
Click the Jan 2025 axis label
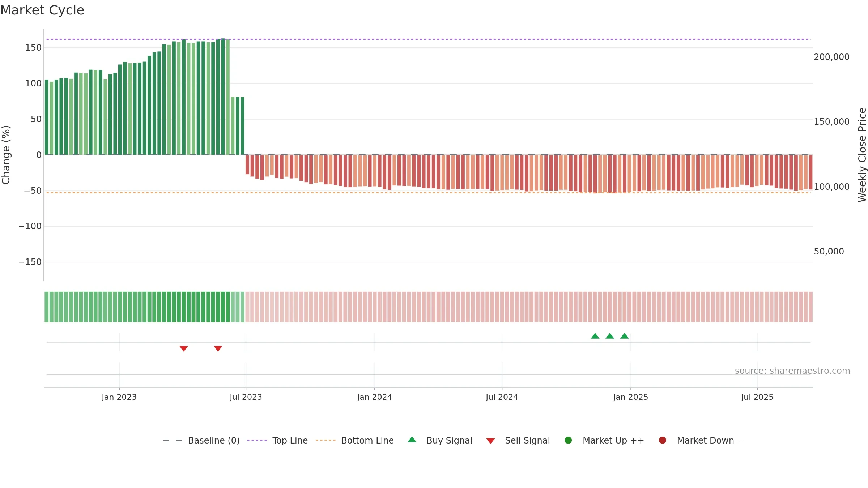(630, 397)
